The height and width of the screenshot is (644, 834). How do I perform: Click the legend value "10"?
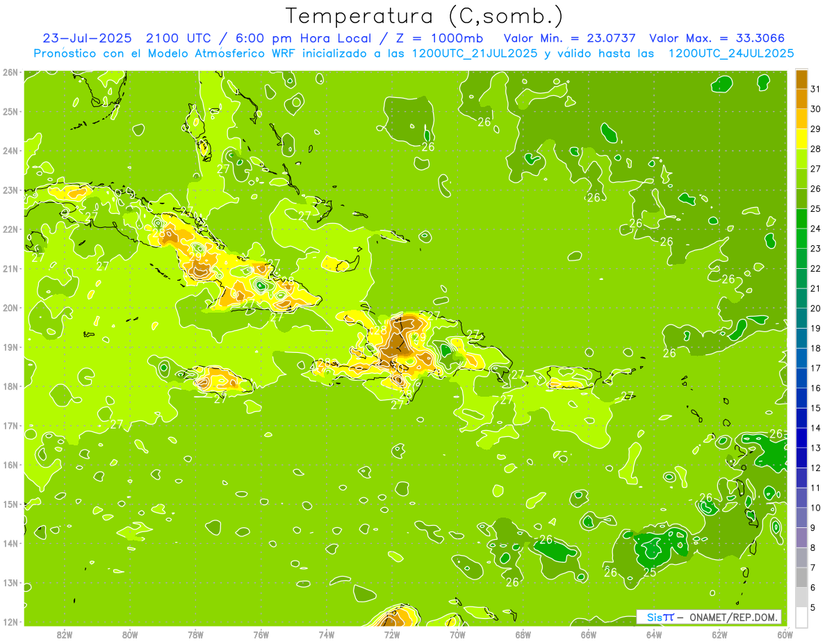click(815, 508)
